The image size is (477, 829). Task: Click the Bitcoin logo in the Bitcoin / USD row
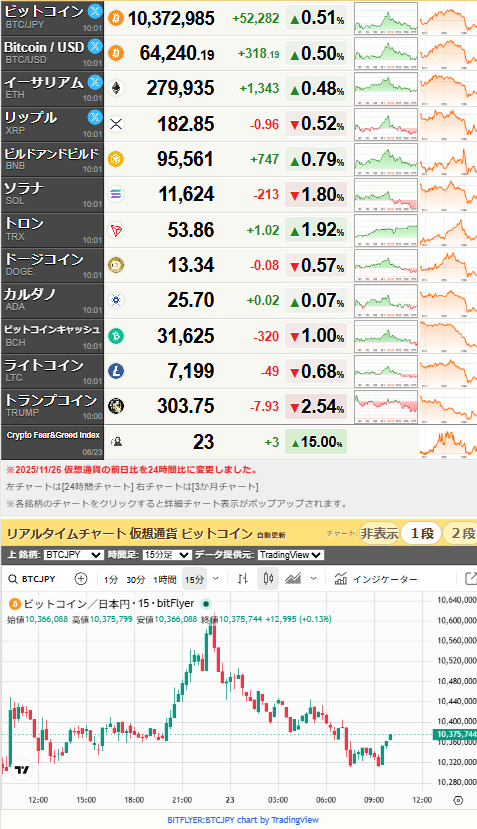(x=116, y=53)
